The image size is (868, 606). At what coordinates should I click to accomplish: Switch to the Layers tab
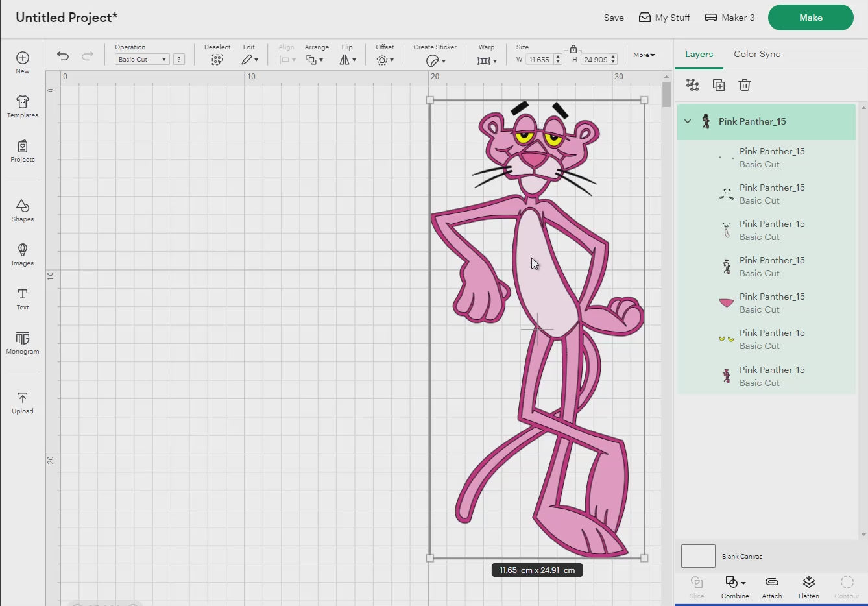tap(699, 54)
